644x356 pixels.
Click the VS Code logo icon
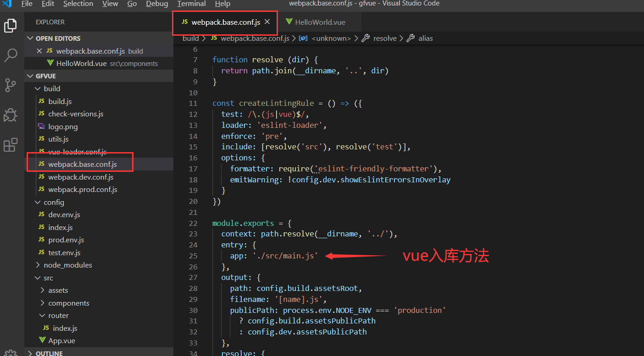6,4
